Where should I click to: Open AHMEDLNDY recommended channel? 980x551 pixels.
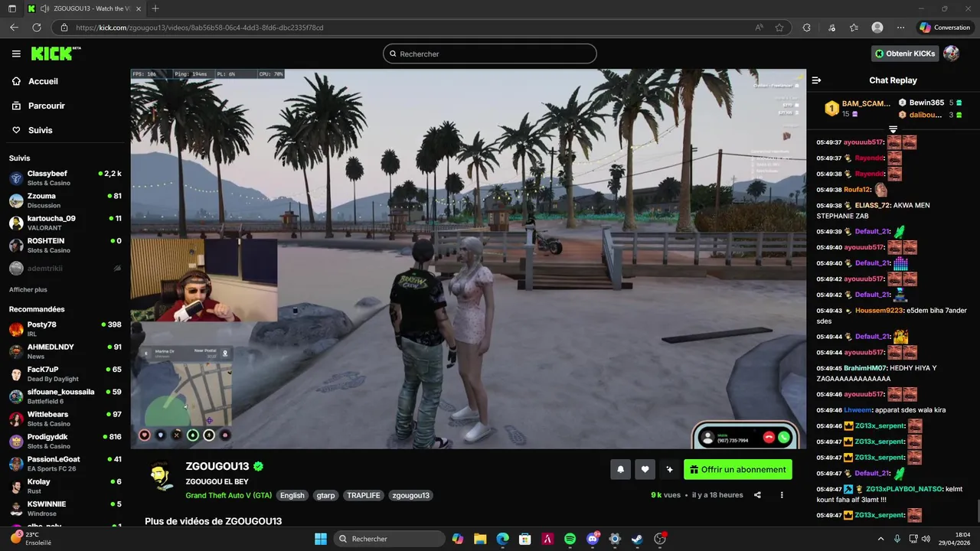pyautogui.click(x=65, y=351)
